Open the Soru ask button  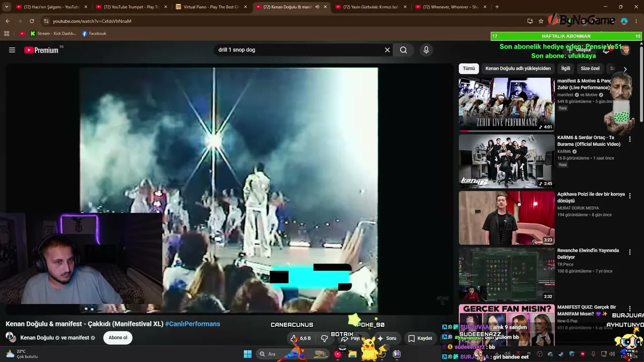(386, 338)
